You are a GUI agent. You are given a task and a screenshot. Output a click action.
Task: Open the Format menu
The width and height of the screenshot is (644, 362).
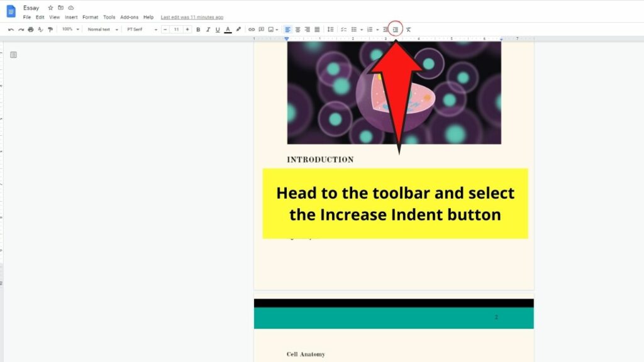point(90,18)
